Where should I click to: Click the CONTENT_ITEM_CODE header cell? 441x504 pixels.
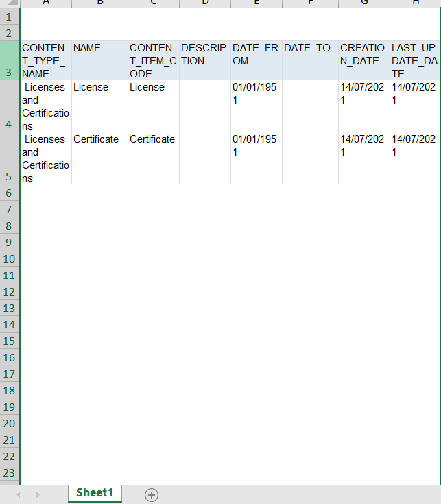[x=154, y=60]
